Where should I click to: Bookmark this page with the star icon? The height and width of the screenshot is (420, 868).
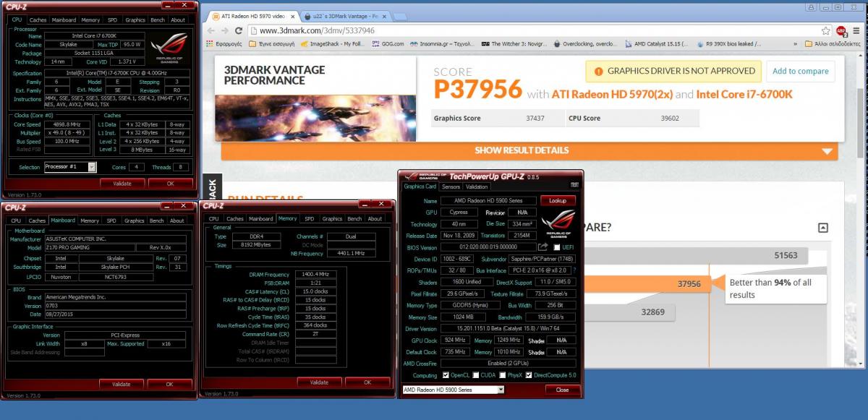[x=826, y=30]
